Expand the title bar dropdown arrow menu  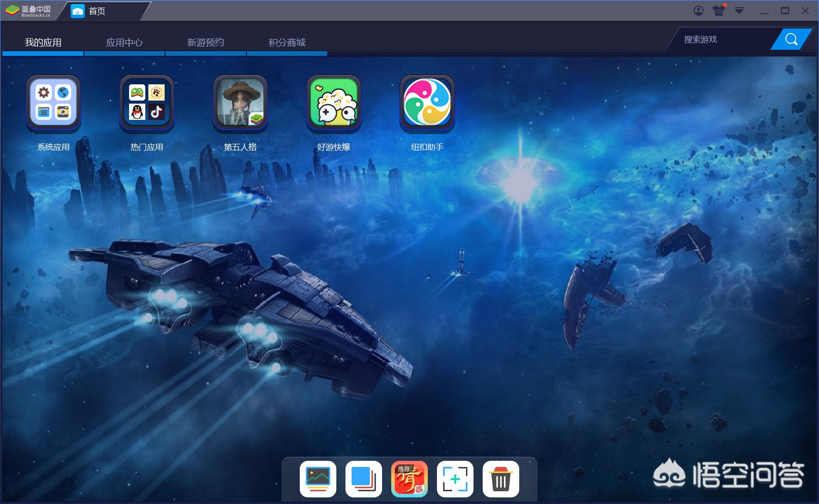739,11
